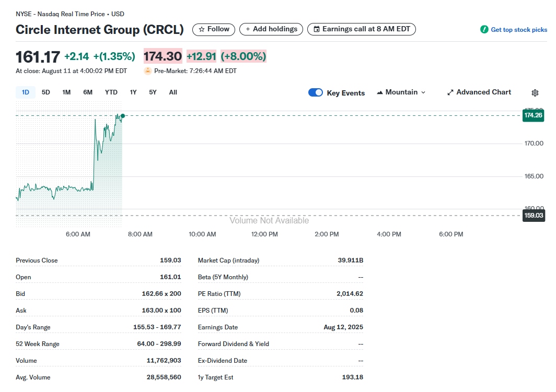Click the closing price 161.17
The width and height of the screenshot is (556, 392).
[38, 57]
